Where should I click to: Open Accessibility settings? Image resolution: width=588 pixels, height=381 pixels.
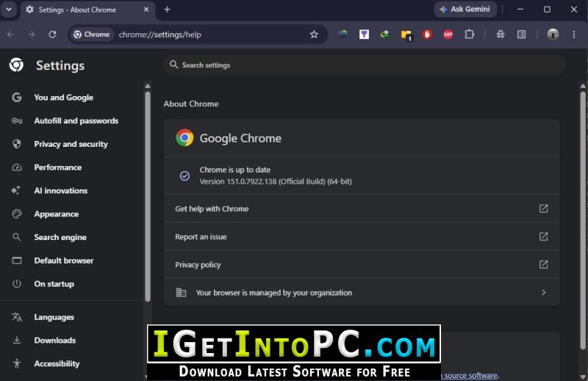pyautogui.click(x=57, y=363)
